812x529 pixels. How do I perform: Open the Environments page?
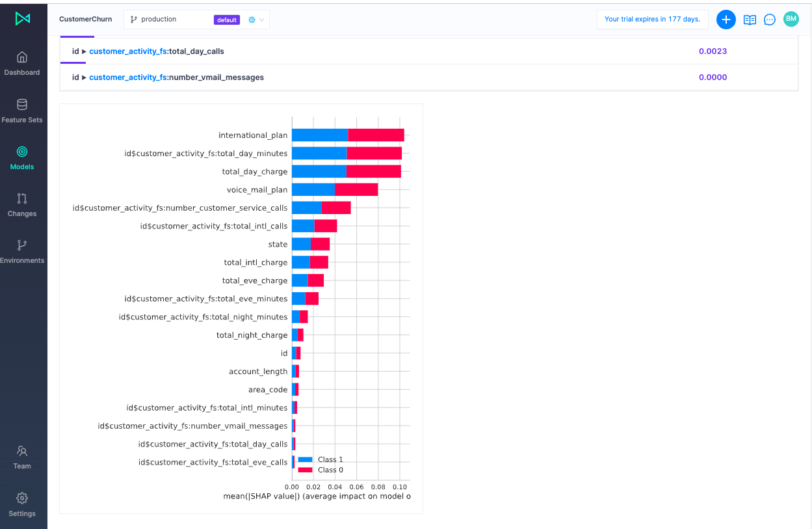(22, 251)
